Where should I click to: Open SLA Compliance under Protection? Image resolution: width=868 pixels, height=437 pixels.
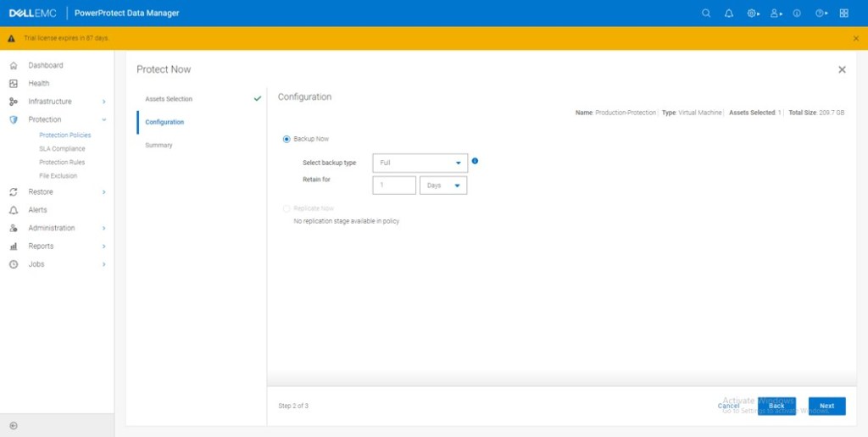coord(62,149)
